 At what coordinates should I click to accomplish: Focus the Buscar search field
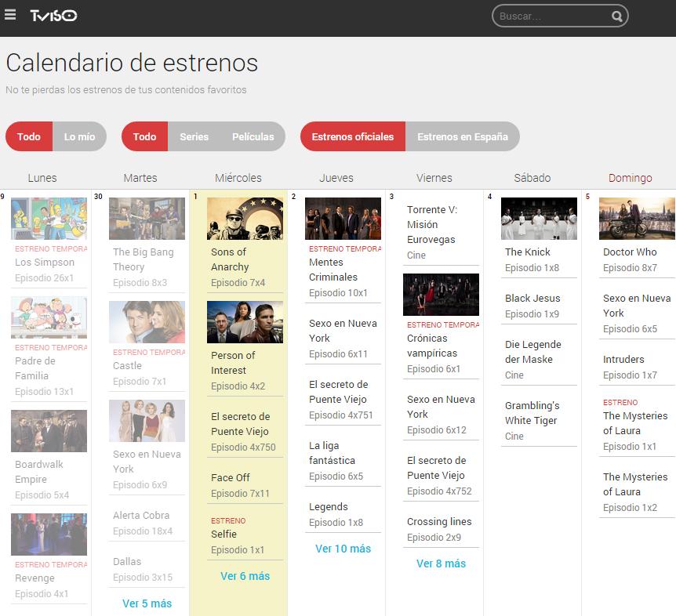pos(560,16)
